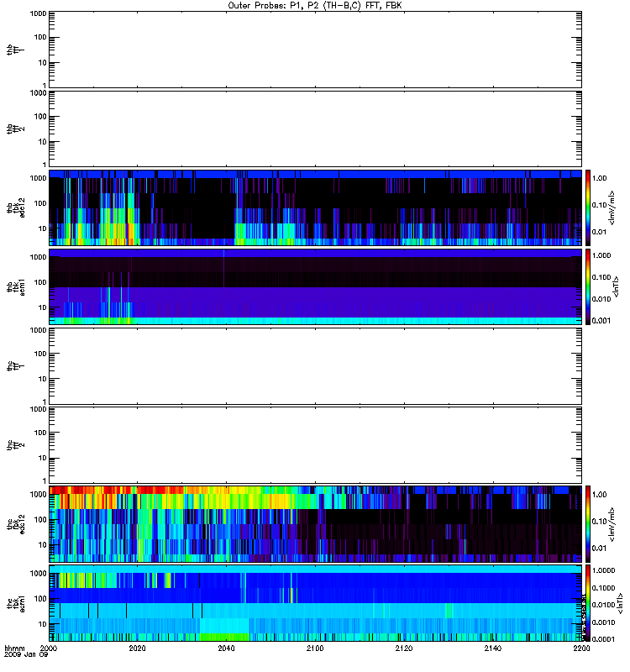This screenshot has height=672, width=630.
Task: Click the '0.001' value on thb scm1 color bar
Action: click(601, 321)
